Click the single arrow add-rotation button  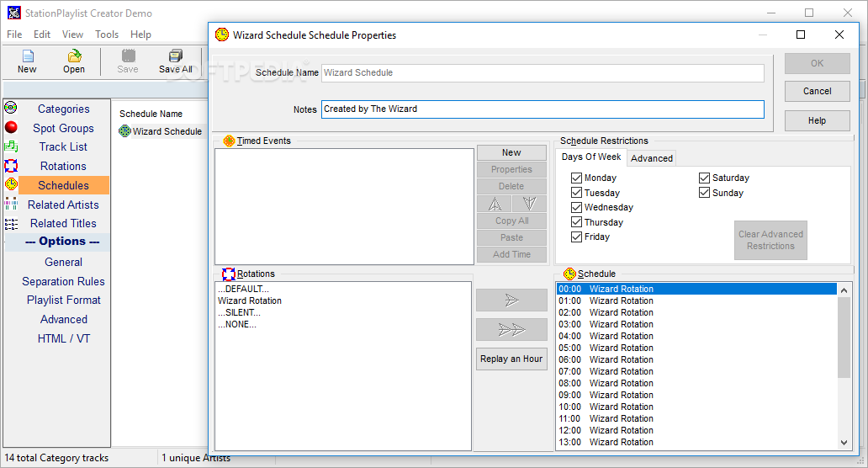[511, 300]
